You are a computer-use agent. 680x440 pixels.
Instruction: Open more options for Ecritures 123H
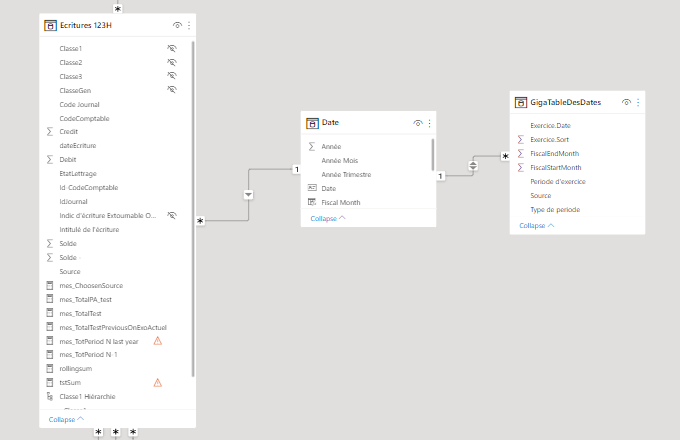click(189, 26)
